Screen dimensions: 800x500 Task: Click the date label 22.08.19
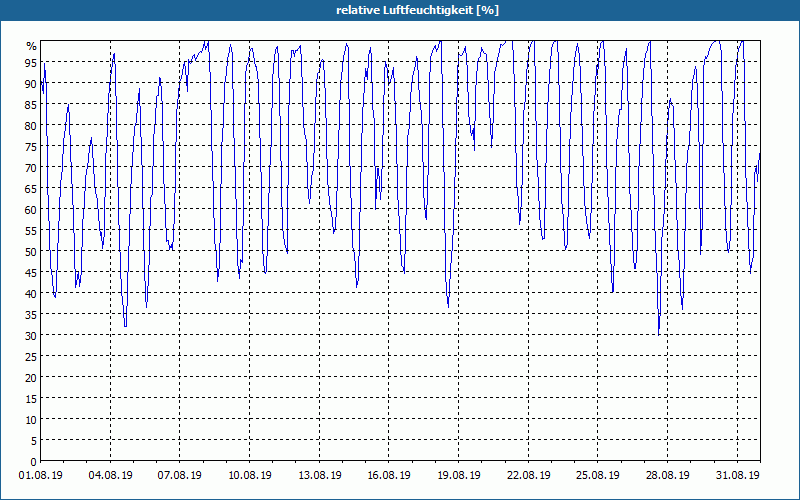pos(529,476)
